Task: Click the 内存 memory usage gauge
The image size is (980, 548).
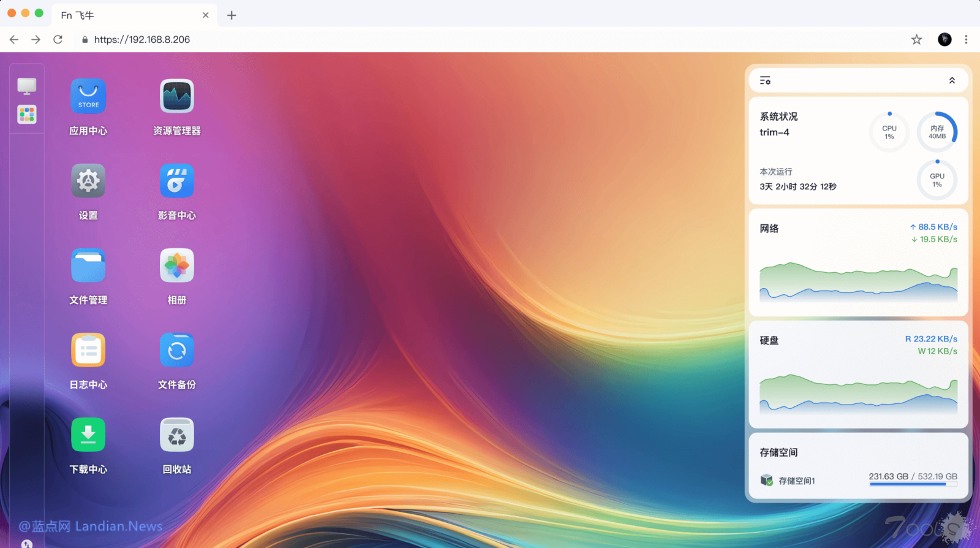Action: point(937,132)
